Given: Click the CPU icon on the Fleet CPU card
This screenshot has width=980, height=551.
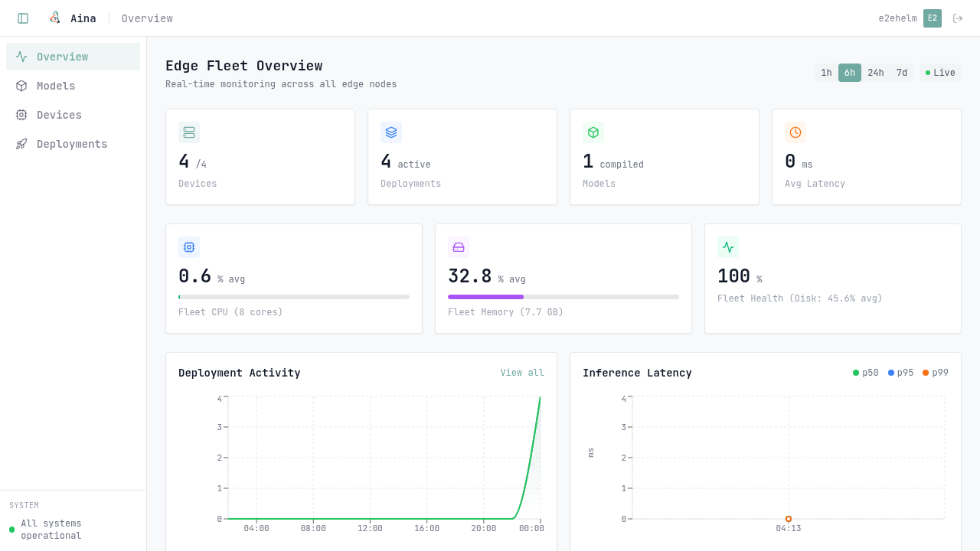Looking at the screenshot, I should point(189,247).
